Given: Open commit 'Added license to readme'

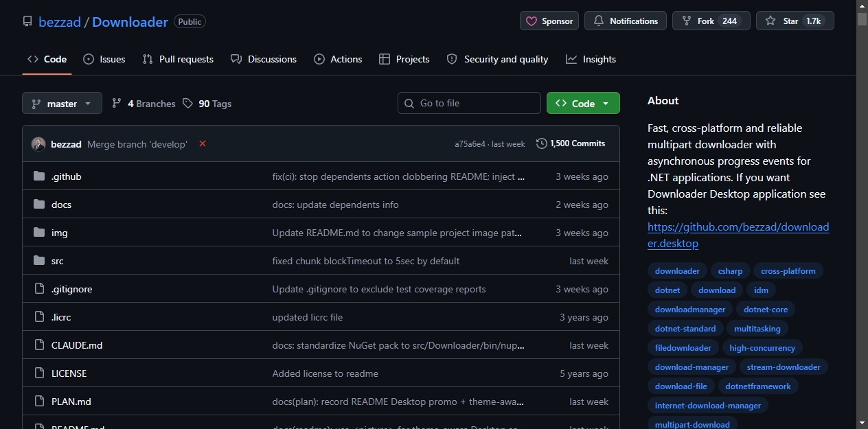Looking at the screenshot, I should tap(325, 373).
